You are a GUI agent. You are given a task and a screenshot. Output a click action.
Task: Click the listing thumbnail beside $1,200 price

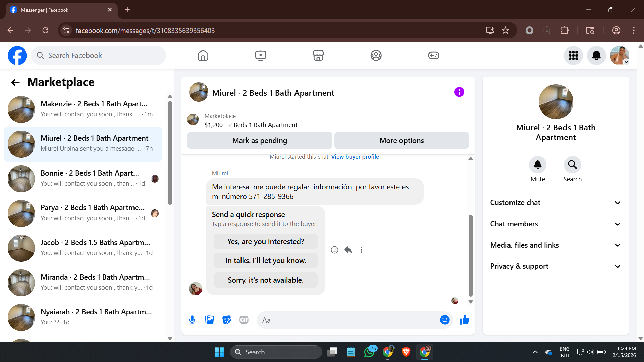(193, 119)
